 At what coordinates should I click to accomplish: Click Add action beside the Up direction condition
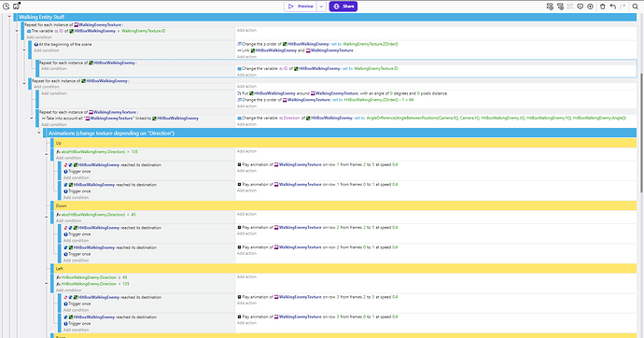pos(246,151)
